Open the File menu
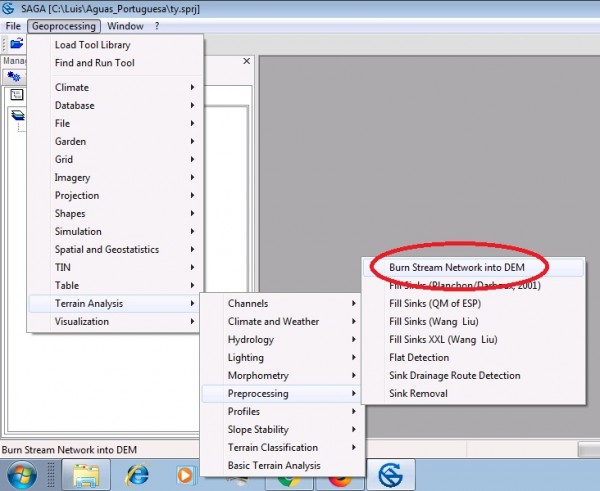600x491 pixels. tap(13, 26)
